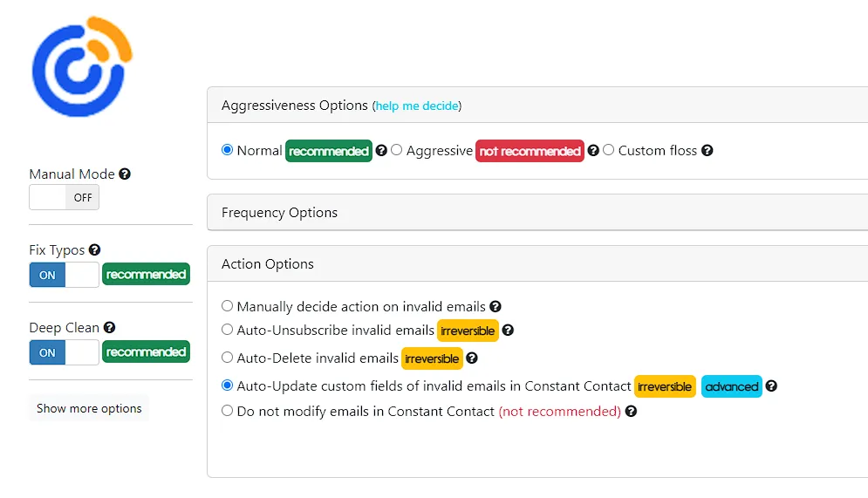Open help icon for Auto-Unsubscribe invalid emails
The width and height of the screenshot is (868, 498).
click(x=508, y=331)
